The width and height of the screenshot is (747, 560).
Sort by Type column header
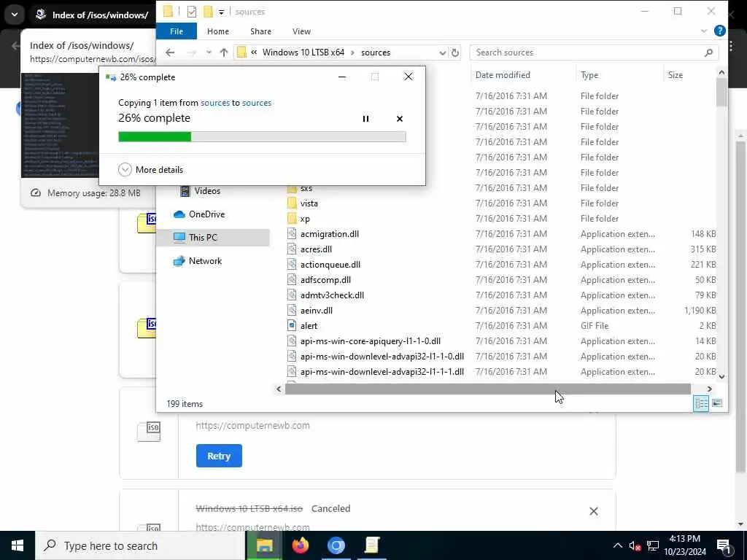pyautogui.click(x=589, y=75)
